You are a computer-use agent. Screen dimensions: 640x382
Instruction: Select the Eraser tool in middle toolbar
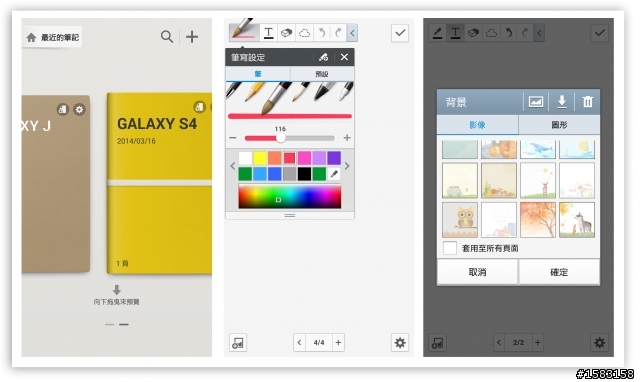click(287, 33)
